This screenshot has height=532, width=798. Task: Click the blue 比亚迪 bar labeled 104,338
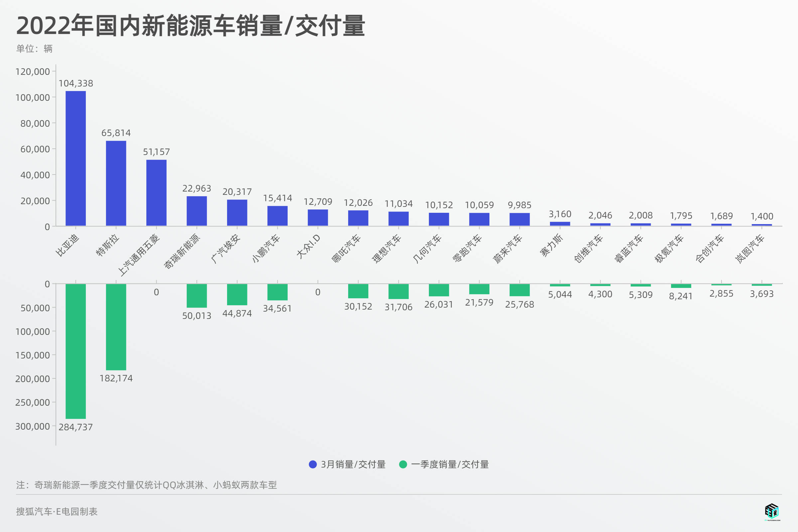coord(76,159)
